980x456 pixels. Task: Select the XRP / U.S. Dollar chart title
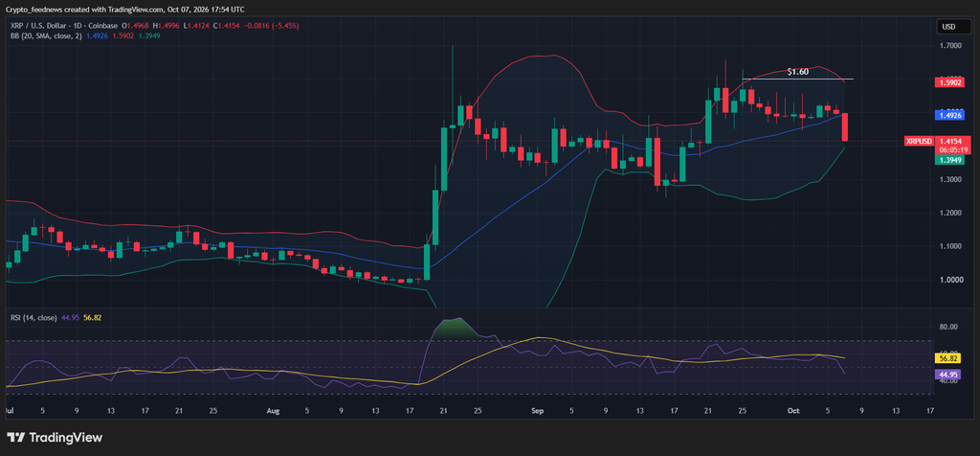[x=65, y=26]
